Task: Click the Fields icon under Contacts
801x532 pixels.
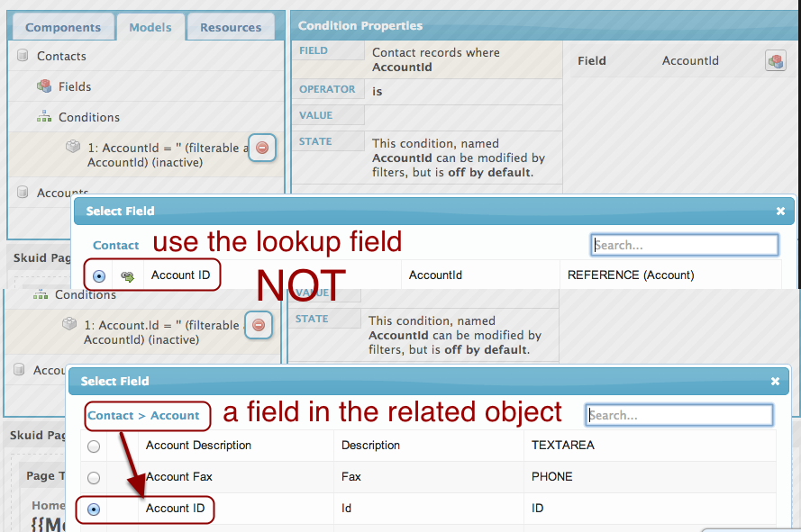Action: [x=44, y=86]
